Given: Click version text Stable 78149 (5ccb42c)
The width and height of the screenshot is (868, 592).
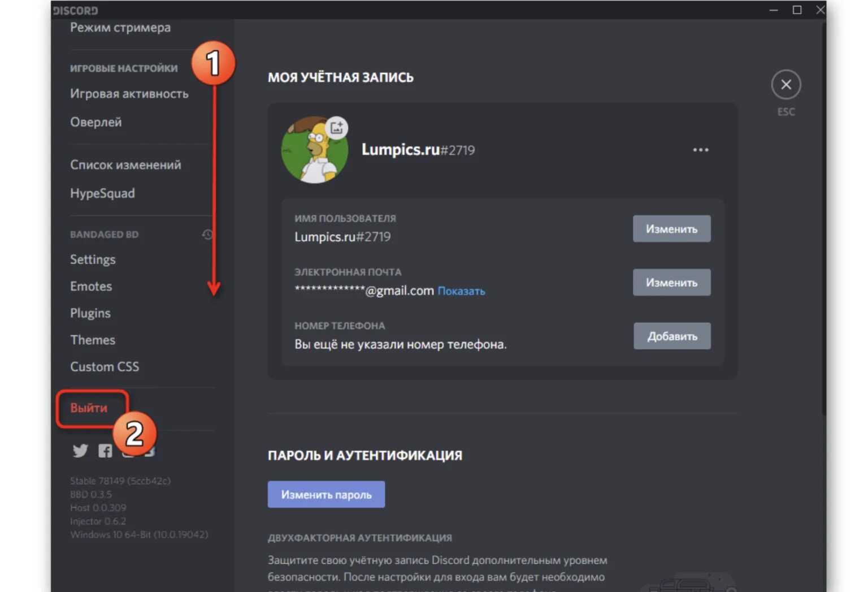Looking at the screenshot, I should tap(120, 481).
